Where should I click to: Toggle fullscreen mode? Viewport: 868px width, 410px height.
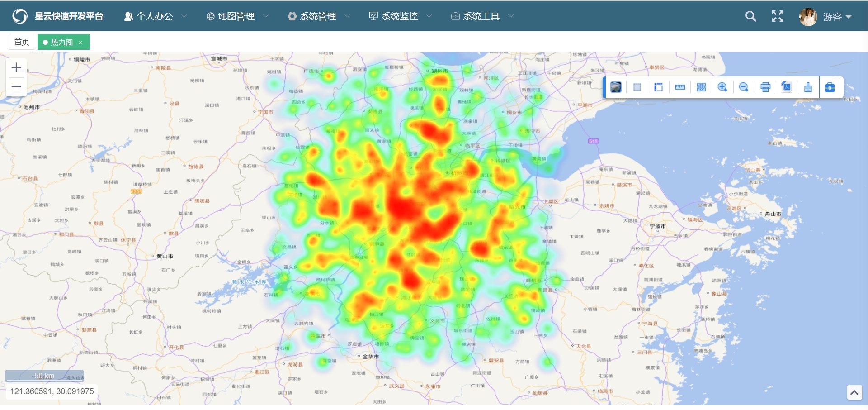coord(777,16)
